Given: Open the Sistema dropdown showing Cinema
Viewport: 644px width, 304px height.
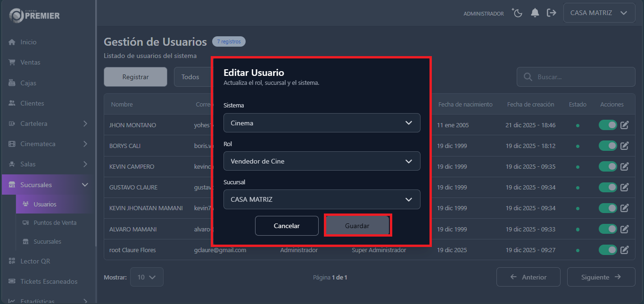Looking at the screenshot, I should click(322, 123).
